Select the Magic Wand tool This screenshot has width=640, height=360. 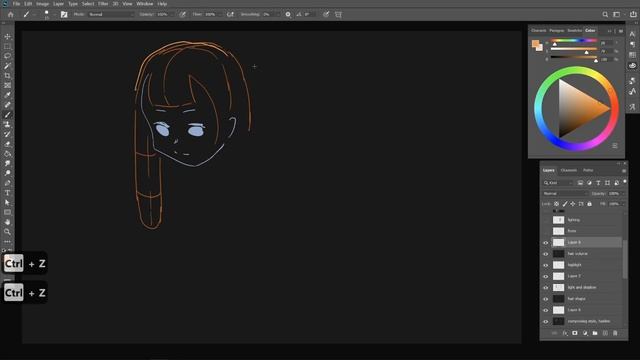[x=7, y=66]
